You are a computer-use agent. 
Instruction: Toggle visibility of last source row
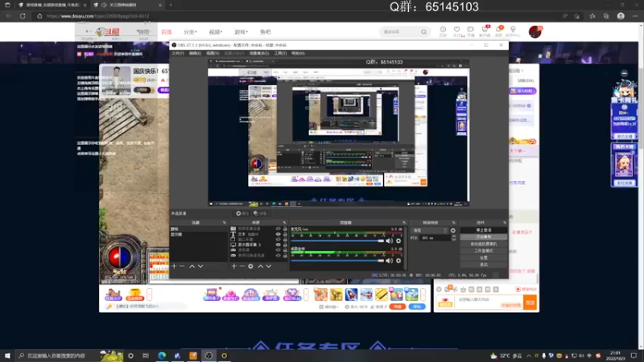tap(278, 255)
